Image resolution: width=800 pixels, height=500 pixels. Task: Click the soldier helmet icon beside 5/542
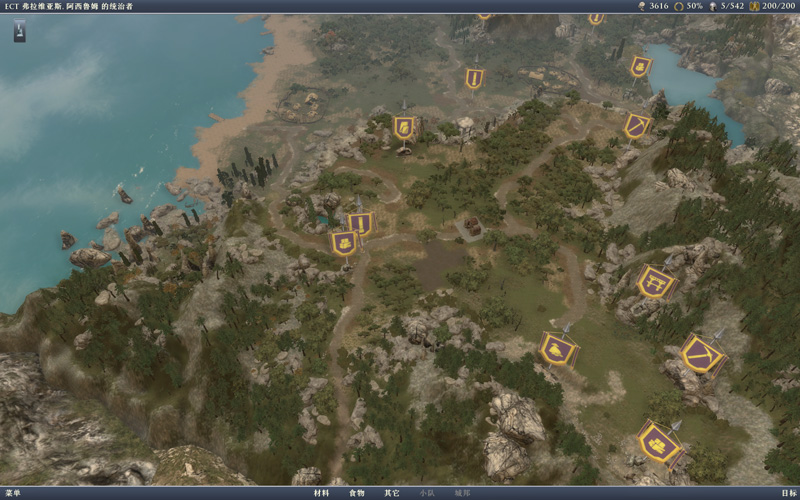click(x=713, y=6)
